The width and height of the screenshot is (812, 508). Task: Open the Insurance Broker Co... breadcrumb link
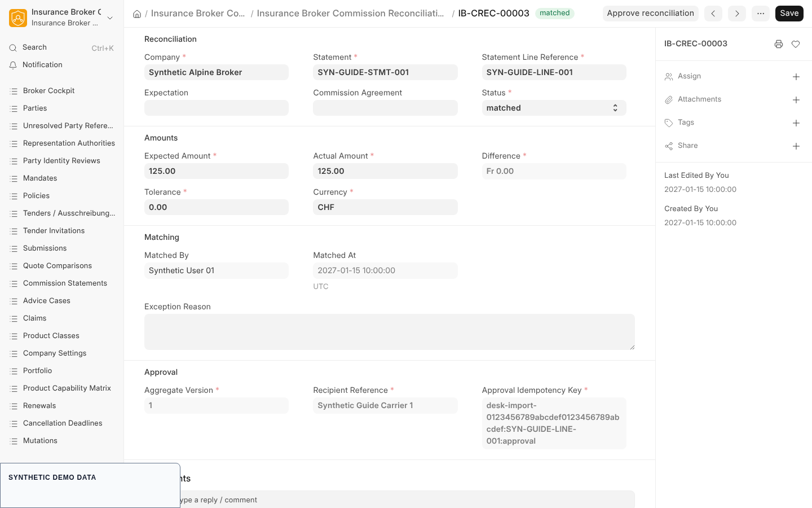pyautogui.click(x=198, y=14)
